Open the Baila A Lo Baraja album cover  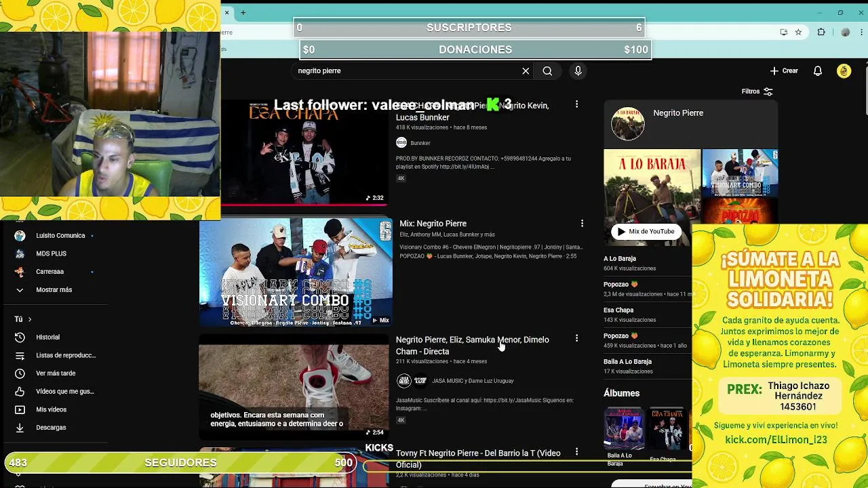pyautogui.click(x=625, y=428)
